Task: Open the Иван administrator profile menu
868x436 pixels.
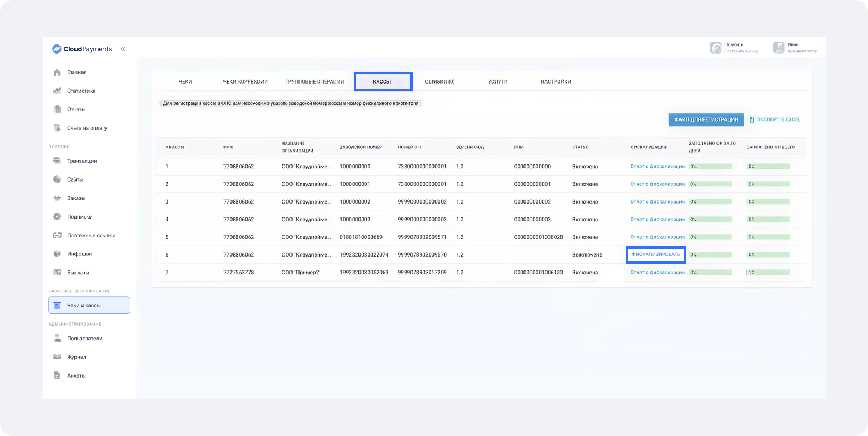Action: click(x=795, y=48)
